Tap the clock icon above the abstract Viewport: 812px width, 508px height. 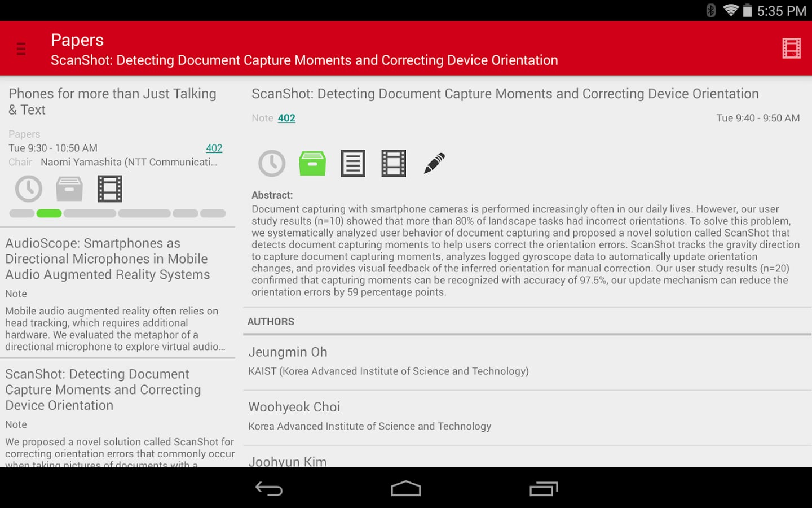point(272,164)
